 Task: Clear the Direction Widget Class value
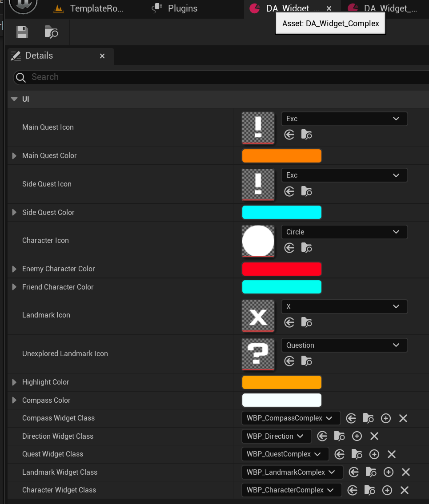(374, 436)
